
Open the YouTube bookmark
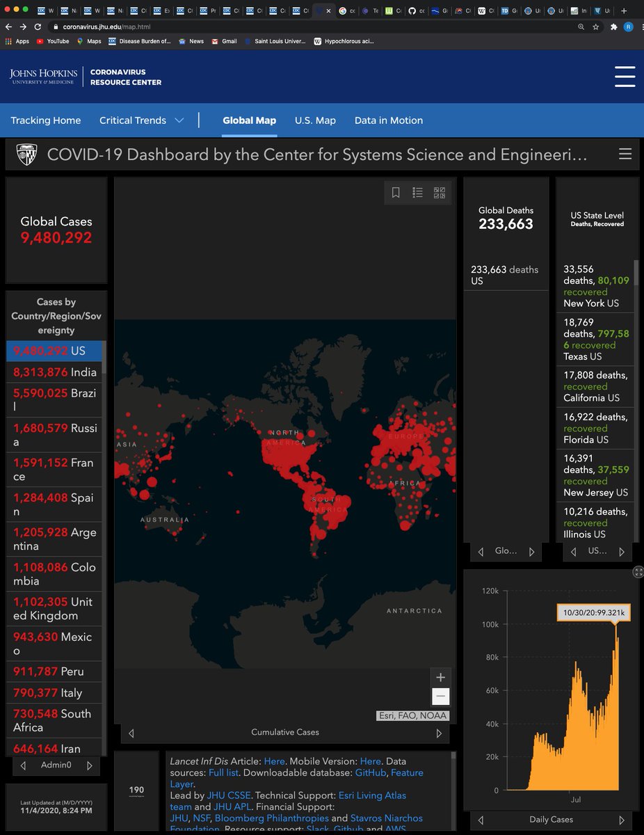click(x=53, y=41)
